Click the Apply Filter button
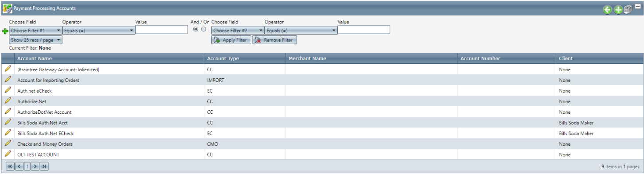644x174 pixels. click(x=231, y=40)
